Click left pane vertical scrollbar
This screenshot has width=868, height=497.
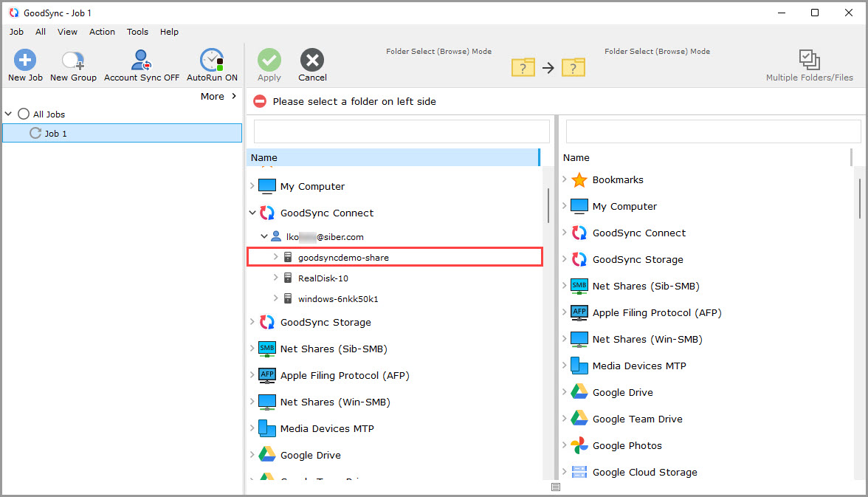pos(548,205)
